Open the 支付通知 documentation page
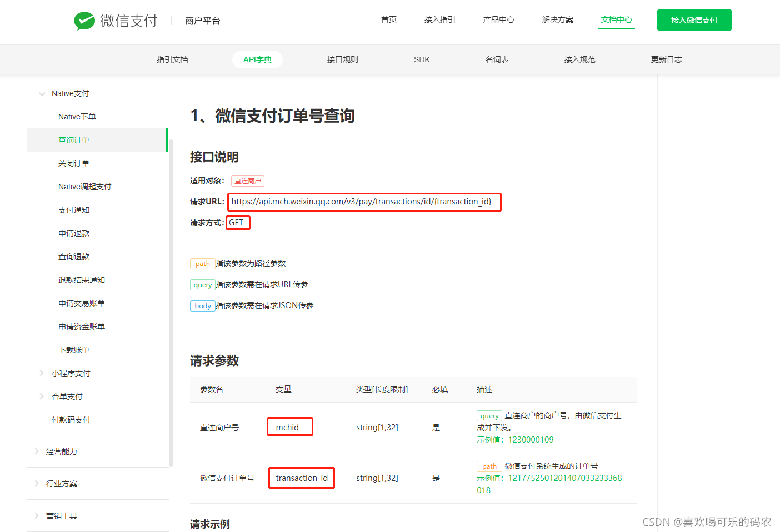 pos(73,209)
